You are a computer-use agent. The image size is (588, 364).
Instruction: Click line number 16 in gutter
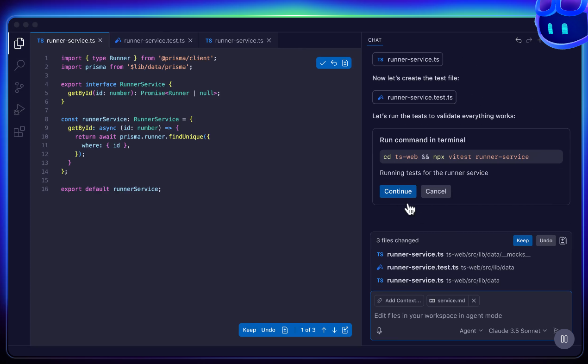[x=45, y=189]
